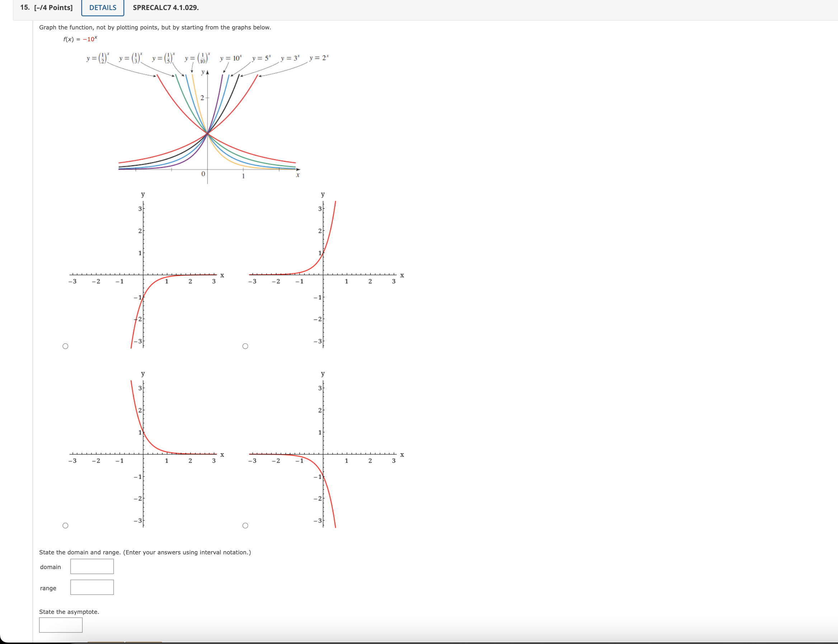Click the State the asymptote prompt text

[69, 612]
